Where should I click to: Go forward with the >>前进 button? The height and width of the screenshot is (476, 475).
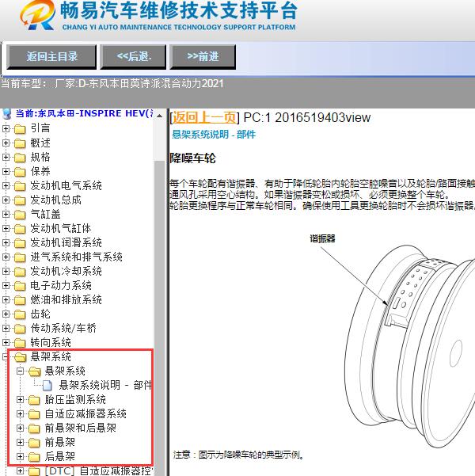tap(203, 57)
